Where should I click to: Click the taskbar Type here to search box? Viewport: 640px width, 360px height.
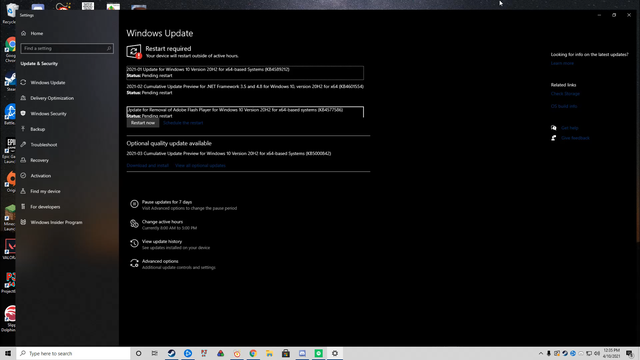[x=73, y=353]
